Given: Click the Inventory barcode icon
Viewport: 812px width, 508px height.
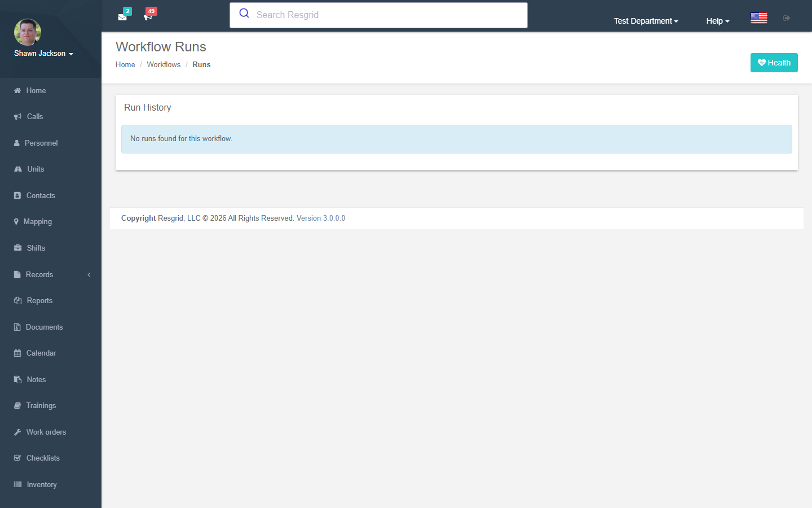Looking at the screenshot, I should (x=18, y=485).
